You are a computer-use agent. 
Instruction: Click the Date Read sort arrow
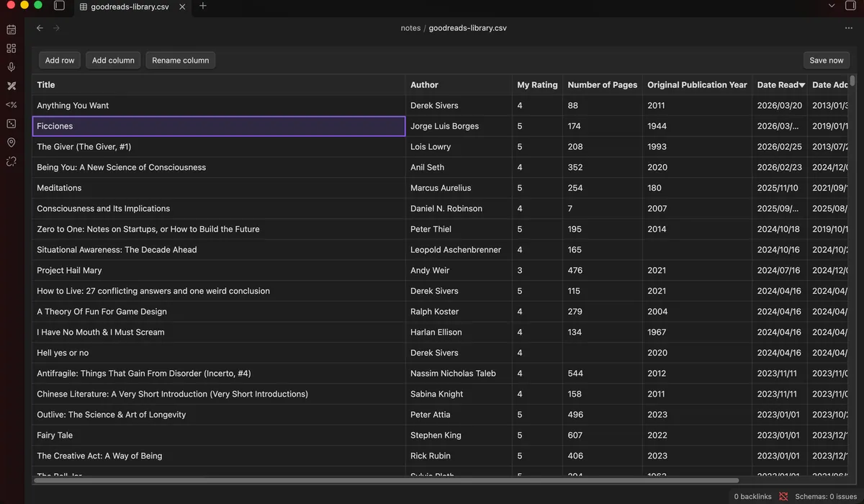[802, 85]
